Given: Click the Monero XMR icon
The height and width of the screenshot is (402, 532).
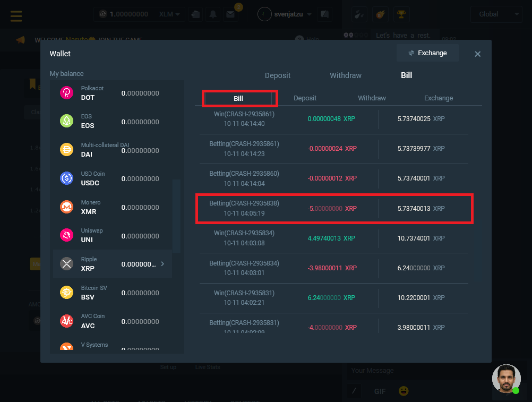Looking at the screenshot, I should [x=66, y=207].
